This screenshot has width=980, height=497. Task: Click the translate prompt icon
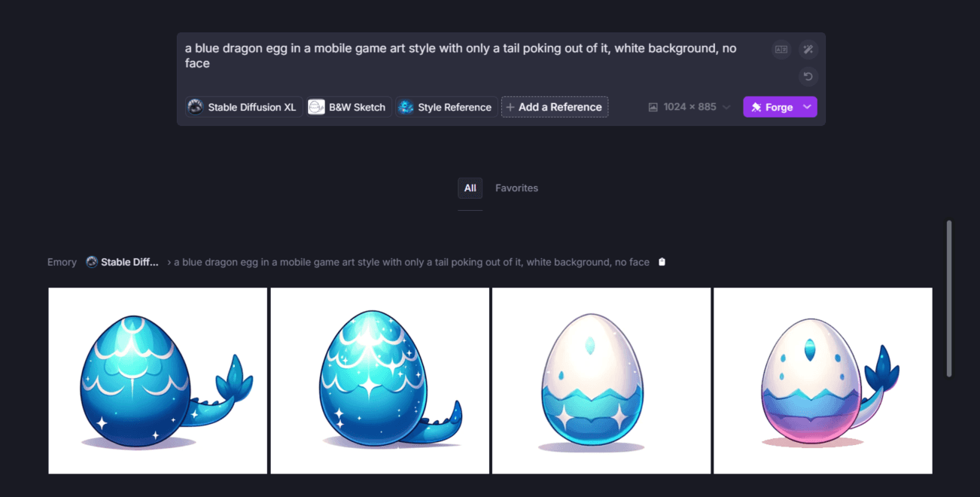(781, 50)
